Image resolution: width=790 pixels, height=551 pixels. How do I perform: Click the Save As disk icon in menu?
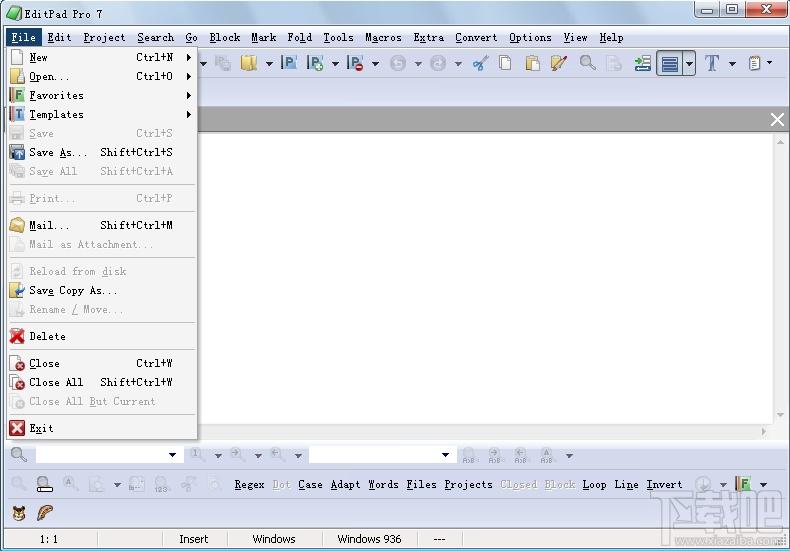[x=17, y=152]
